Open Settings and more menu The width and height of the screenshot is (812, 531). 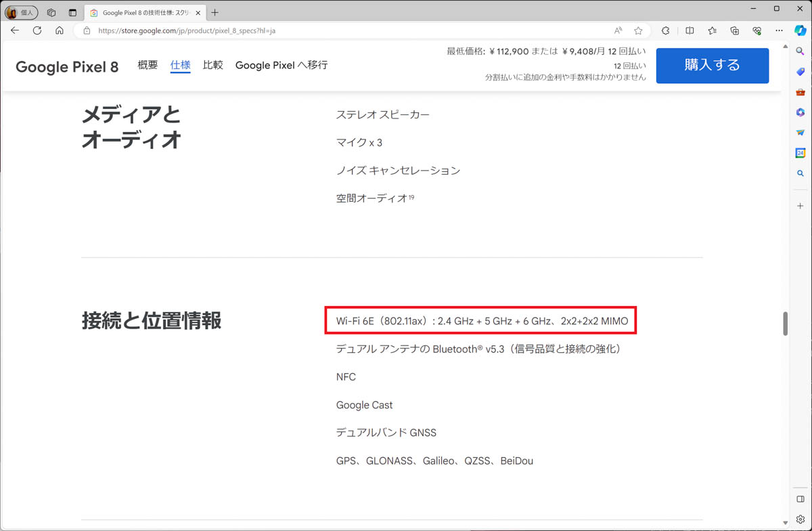(779, 30)
